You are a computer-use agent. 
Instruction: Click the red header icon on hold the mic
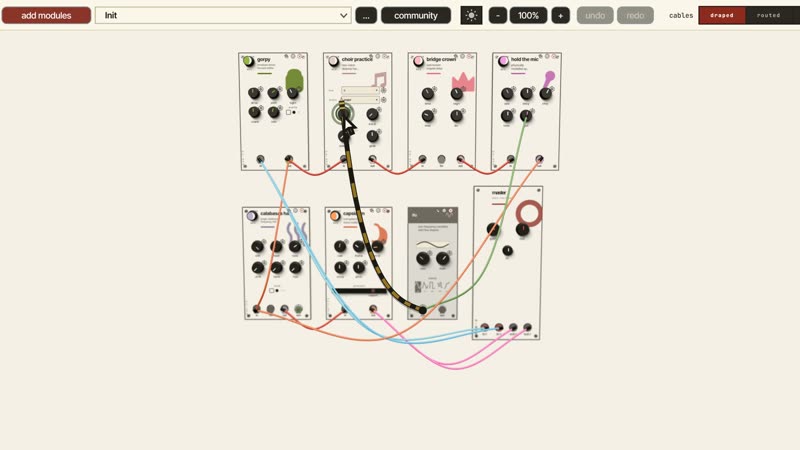(x=553, y=56)
